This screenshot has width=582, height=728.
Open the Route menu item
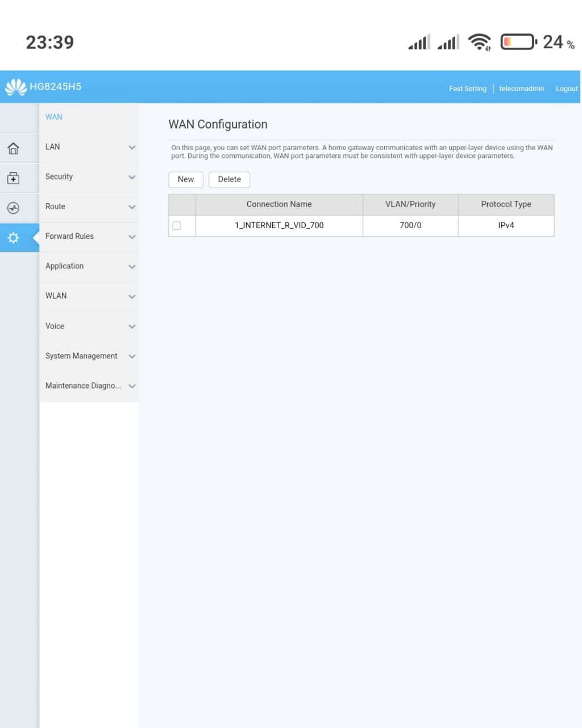(89, 206)
